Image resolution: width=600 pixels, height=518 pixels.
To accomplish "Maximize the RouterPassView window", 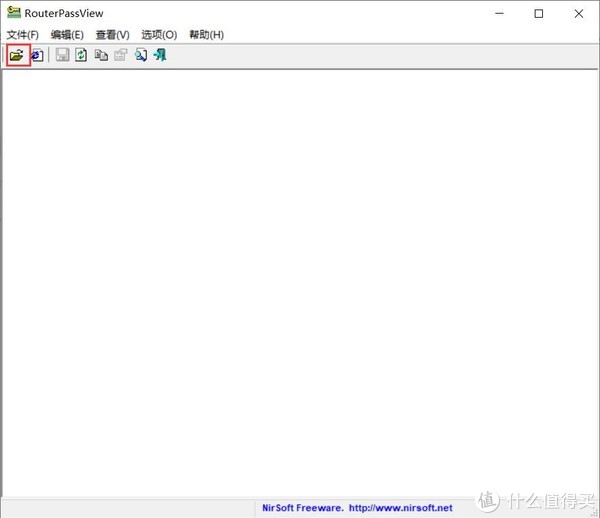I will point(539,13).
